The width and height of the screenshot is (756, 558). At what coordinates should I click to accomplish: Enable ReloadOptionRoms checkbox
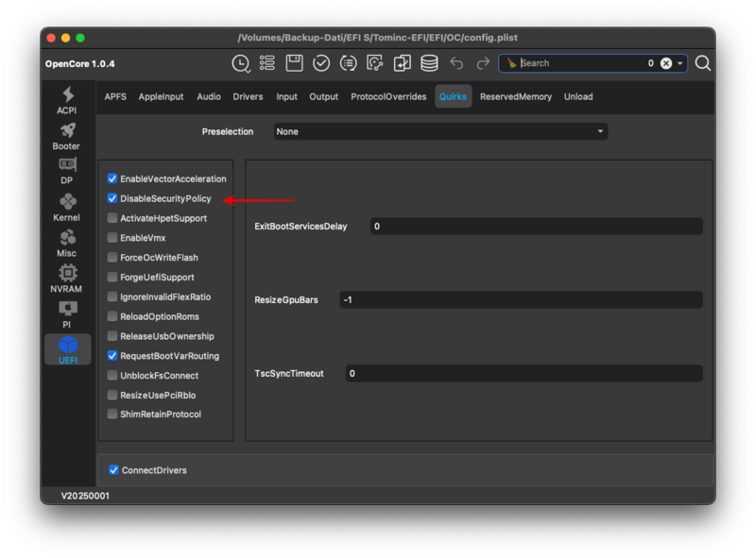(112, 316)
